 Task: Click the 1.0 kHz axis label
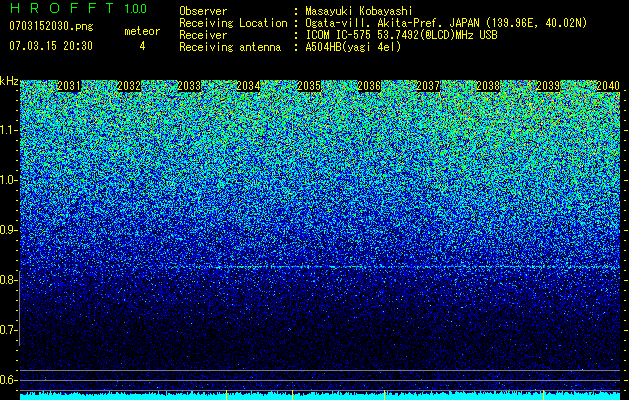click(8, 180)
